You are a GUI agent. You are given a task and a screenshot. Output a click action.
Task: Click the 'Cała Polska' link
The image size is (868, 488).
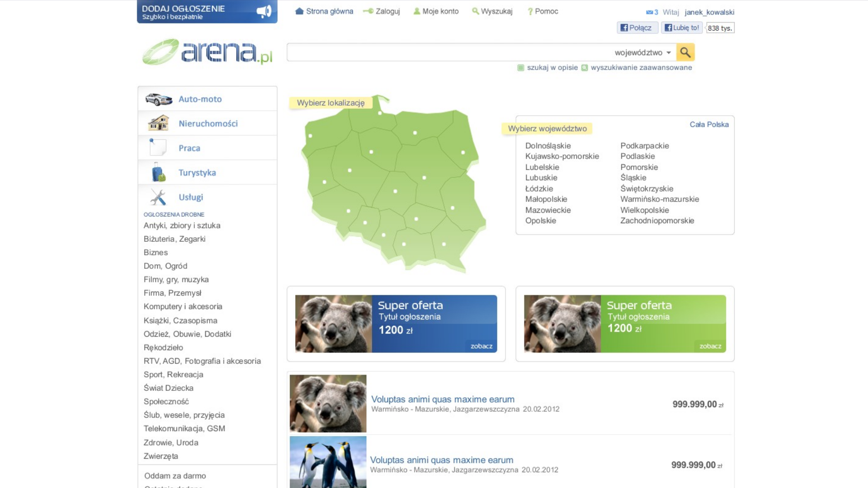709,124
